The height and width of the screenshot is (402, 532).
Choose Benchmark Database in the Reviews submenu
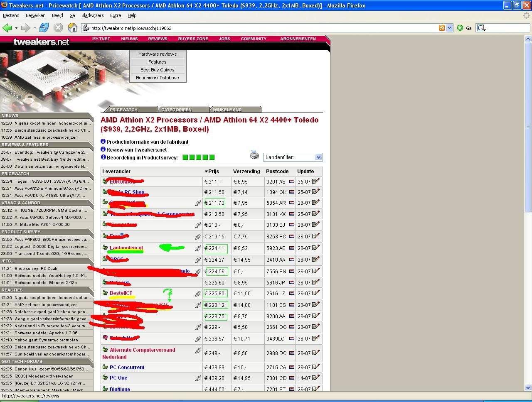click(158, 78)
